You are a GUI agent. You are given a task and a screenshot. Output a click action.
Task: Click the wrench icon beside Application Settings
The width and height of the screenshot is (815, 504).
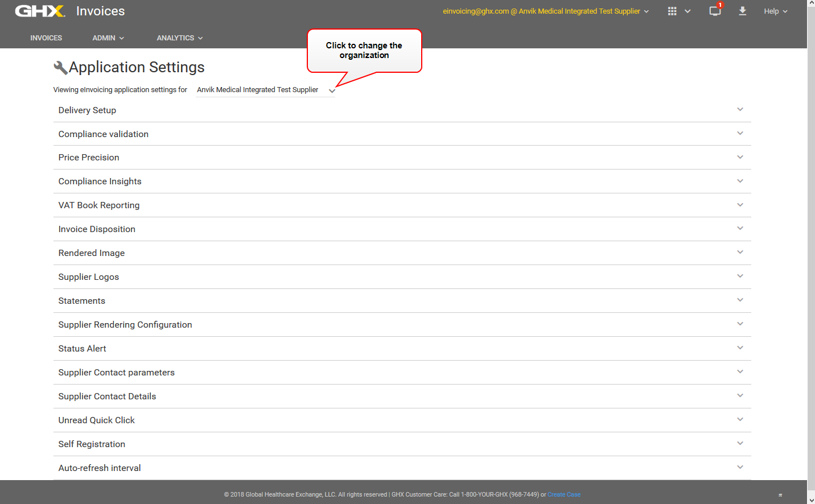pyautogui.click(x=60, y=67)
